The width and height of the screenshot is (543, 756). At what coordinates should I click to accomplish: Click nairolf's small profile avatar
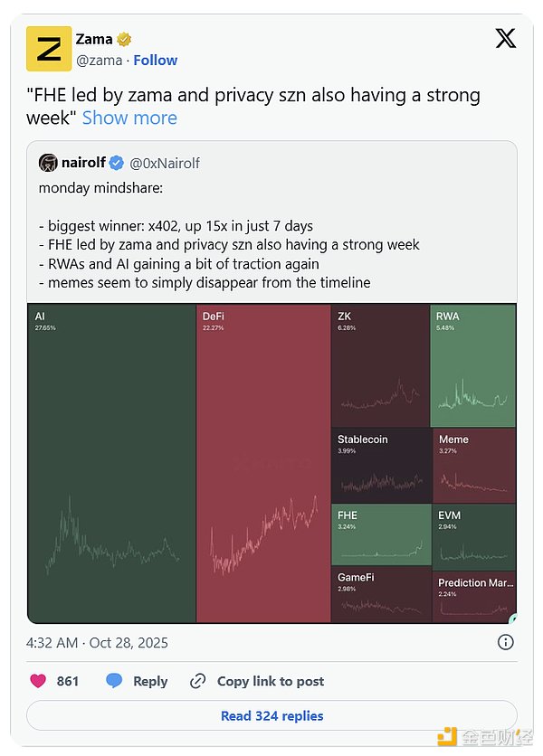48,163
